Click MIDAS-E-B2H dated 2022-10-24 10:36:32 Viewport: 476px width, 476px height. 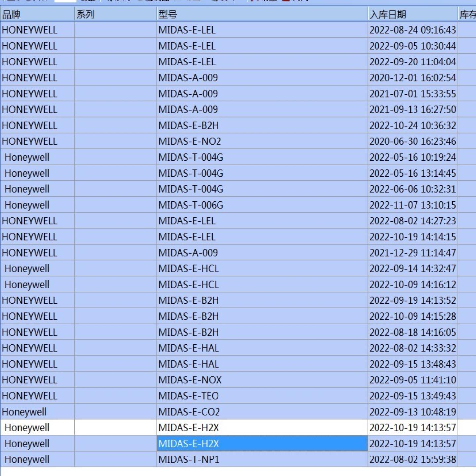pos(262,126)
